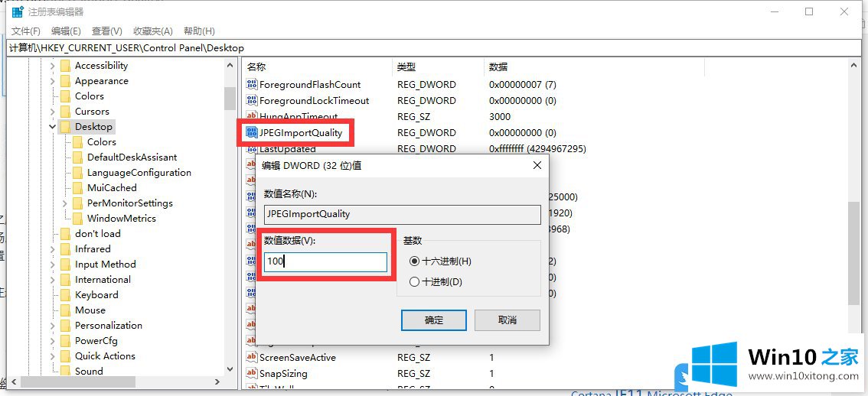
Task: Click the HungAppTimeout string value icon
Action: tap(252, 116)
